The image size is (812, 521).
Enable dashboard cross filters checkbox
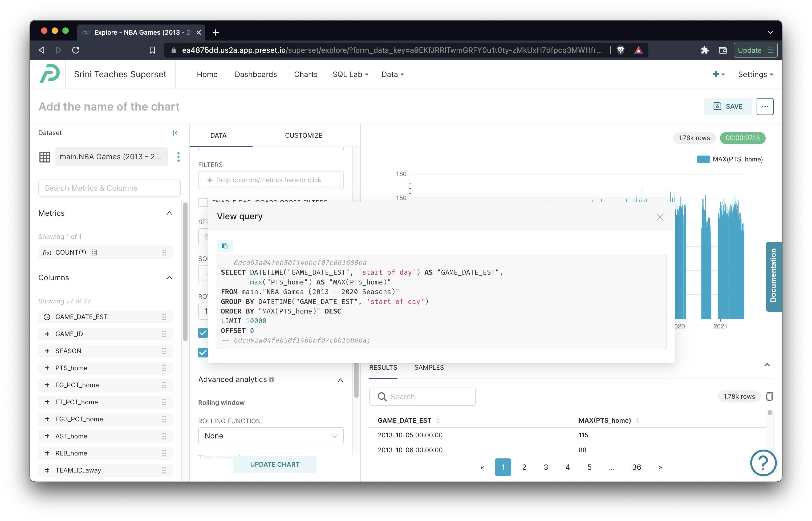click(203, 202)
